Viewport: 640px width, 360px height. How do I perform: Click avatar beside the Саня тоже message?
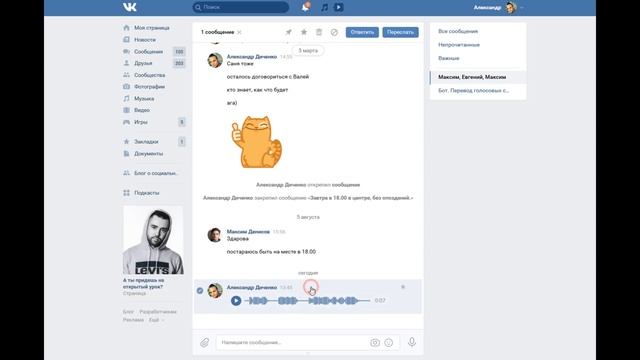[215, 60]
